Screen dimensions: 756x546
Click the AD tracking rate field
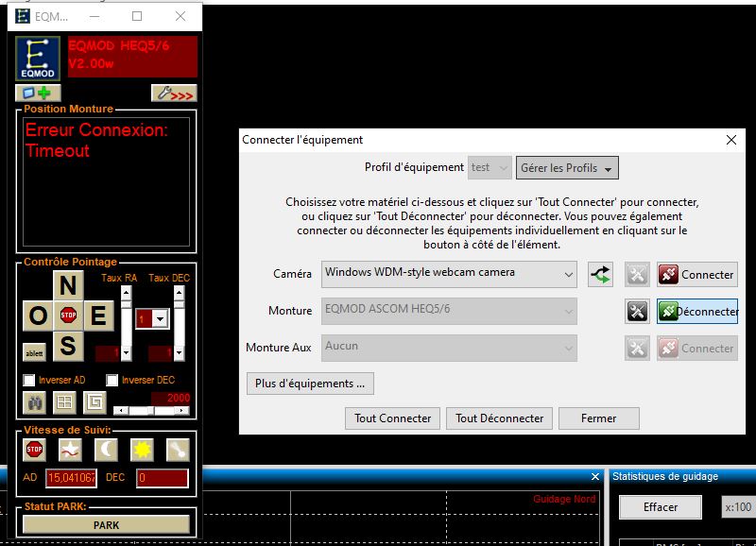coord(72,478)
